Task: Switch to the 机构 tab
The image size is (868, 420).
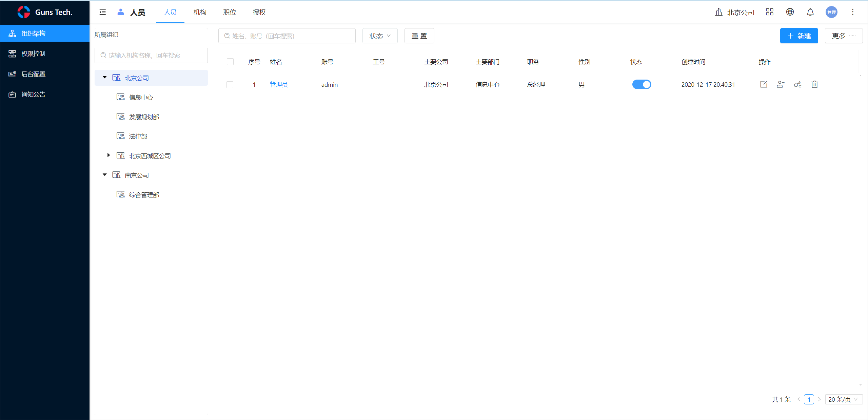Action: (200, 12)
